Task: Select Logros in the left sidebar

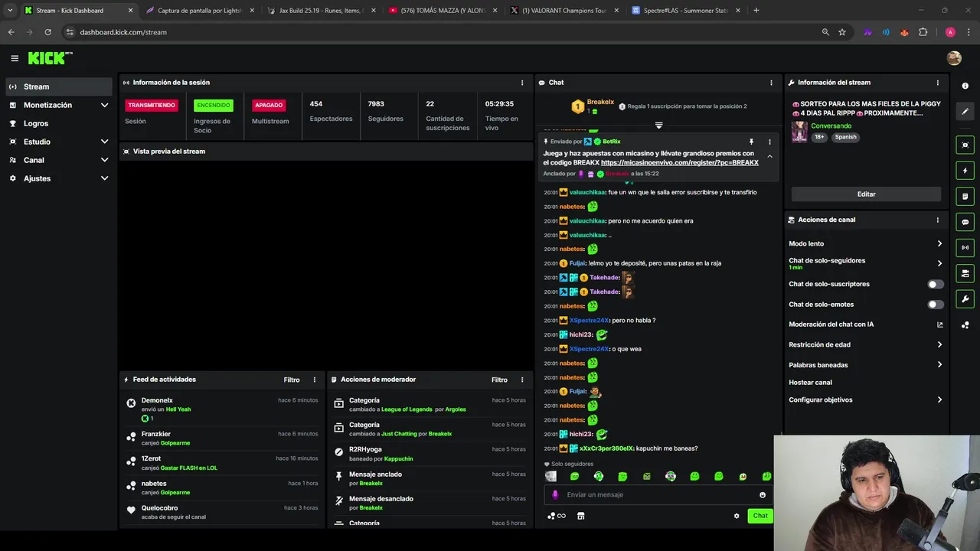Action: (x=58, y=123)
